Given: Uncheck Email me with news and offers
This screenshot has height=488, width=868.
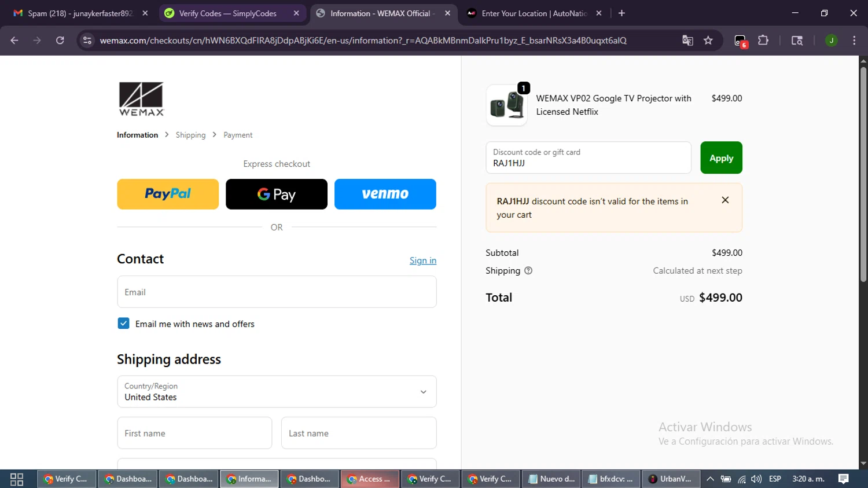Looking at the screenshot, I should [123, 324].
